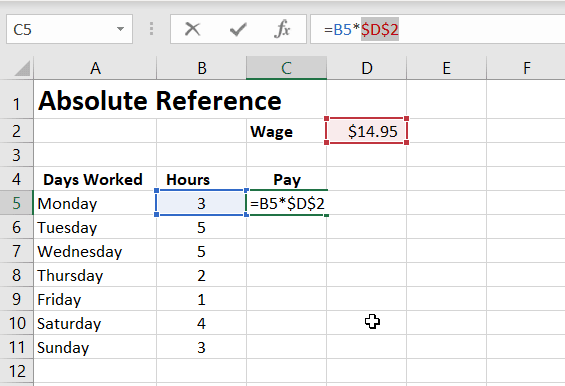Click Sunday's hours cell showing 3
Image resolution: width=565 pixels, height=386 pixels.
[201, 347]
